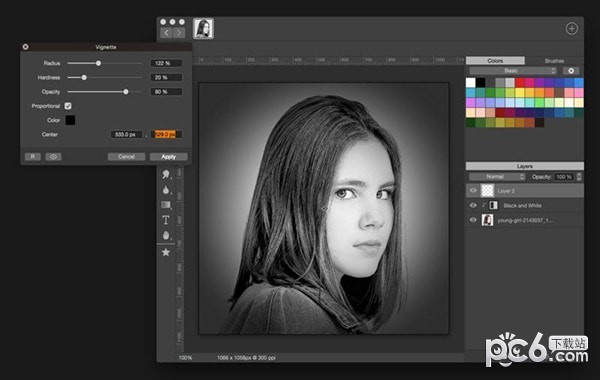600x380 pixels.
Task: Select the Black and White layer name
Action: click(x=523, y=205)
